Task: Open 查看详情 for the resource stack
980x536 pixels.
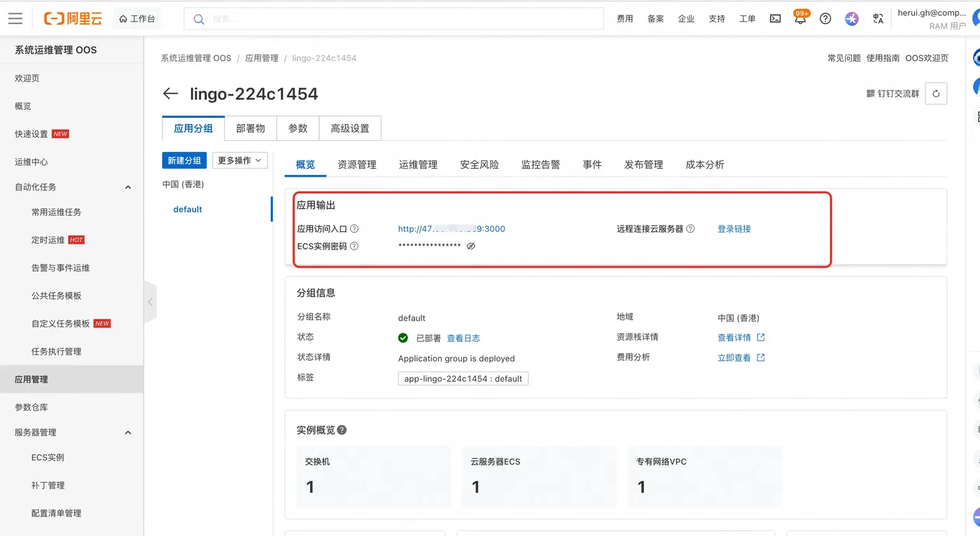Action: click(x=741, y=338)
